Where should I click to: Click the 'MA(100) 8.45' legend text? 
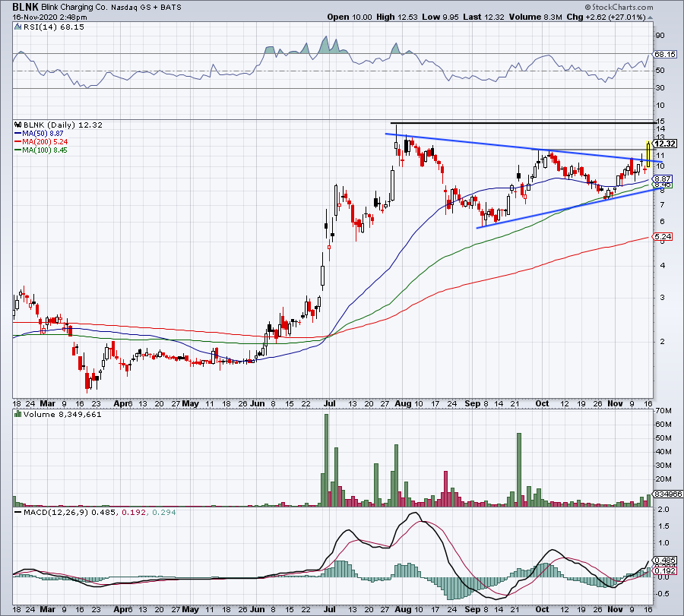pyautogui.click(x=45, y=150)
